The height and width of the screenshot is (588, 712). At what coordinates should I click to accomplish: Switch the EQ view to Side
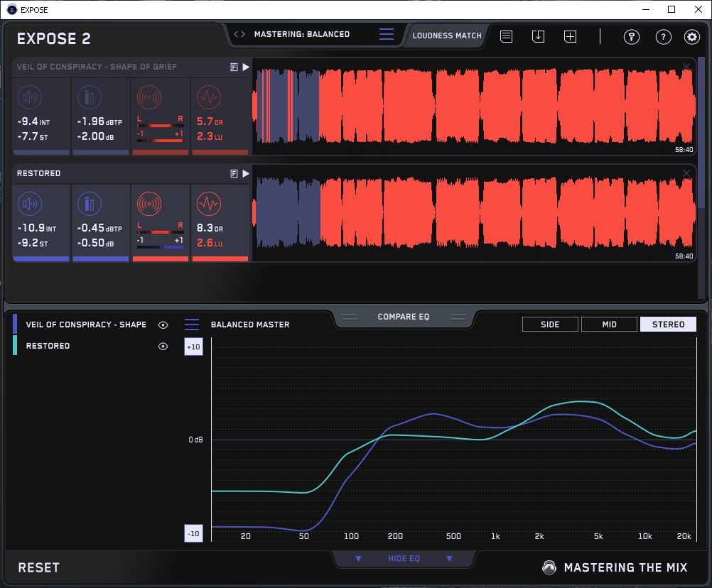point(550,325)
